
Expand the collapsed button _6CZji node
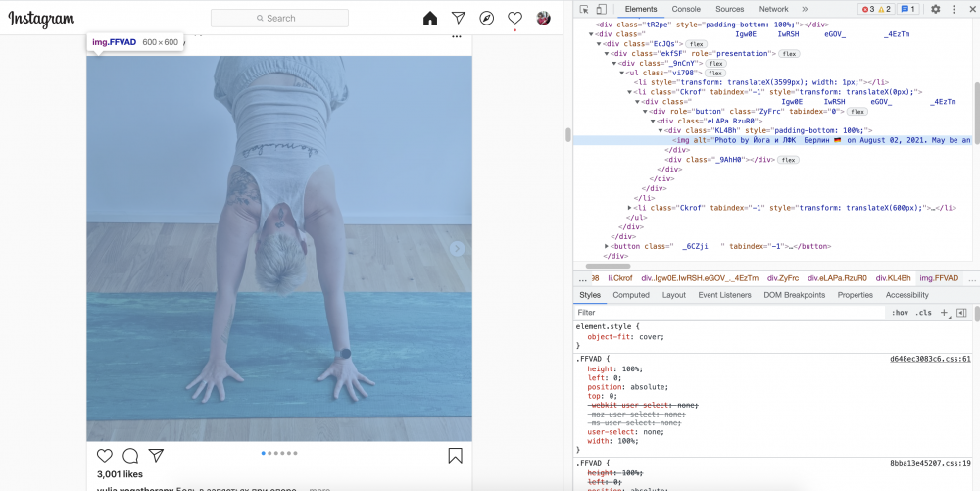(x=608, y=246)
